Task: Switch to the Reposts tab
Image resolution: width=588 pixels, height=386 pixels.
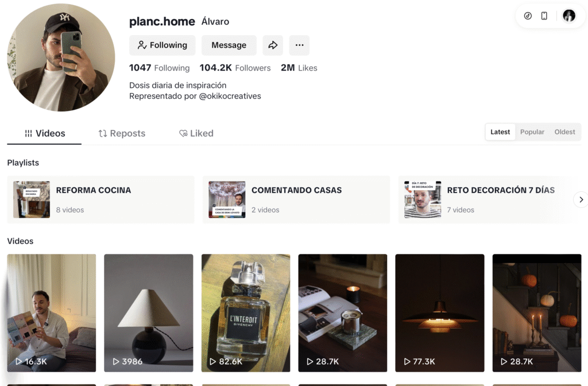Action: [x=122, y=133]
